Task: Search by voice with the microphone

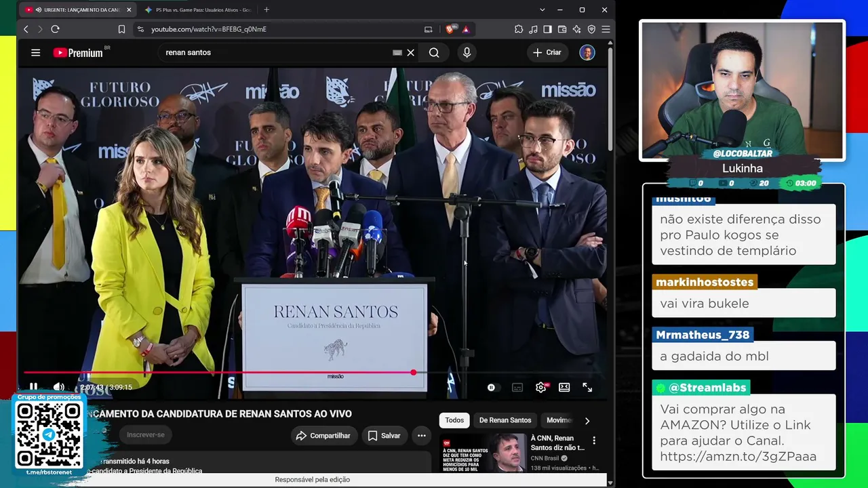Action: pyautogui.click(x=467, y=52)
